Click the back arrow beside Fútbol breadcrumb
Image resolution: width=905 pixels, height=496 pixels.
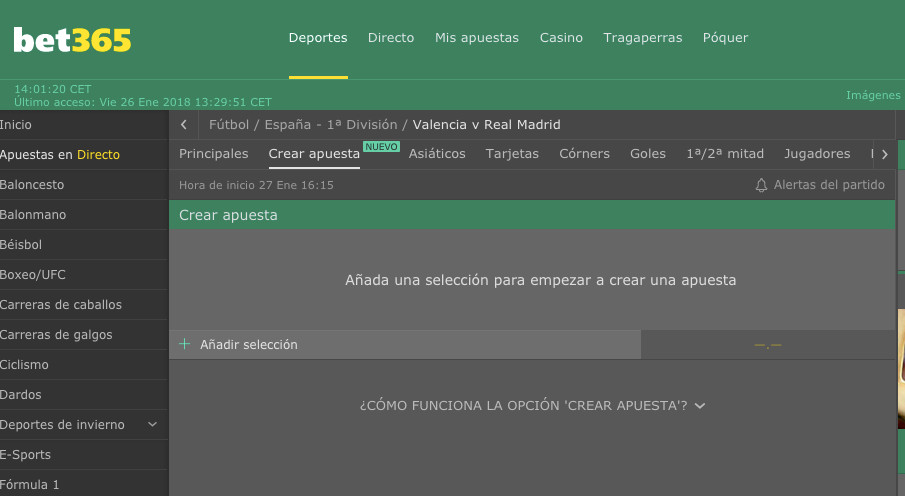184,125
